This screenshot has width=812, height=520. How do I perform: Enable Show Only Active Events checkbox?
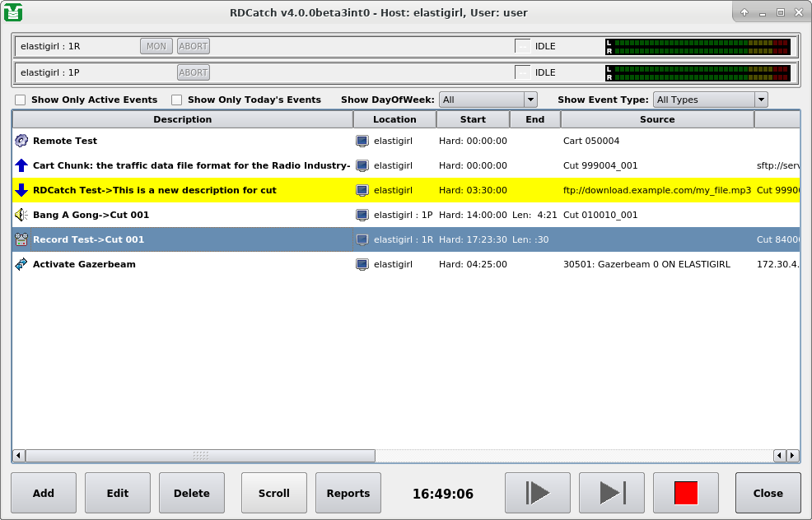click(x=21, y=100)
